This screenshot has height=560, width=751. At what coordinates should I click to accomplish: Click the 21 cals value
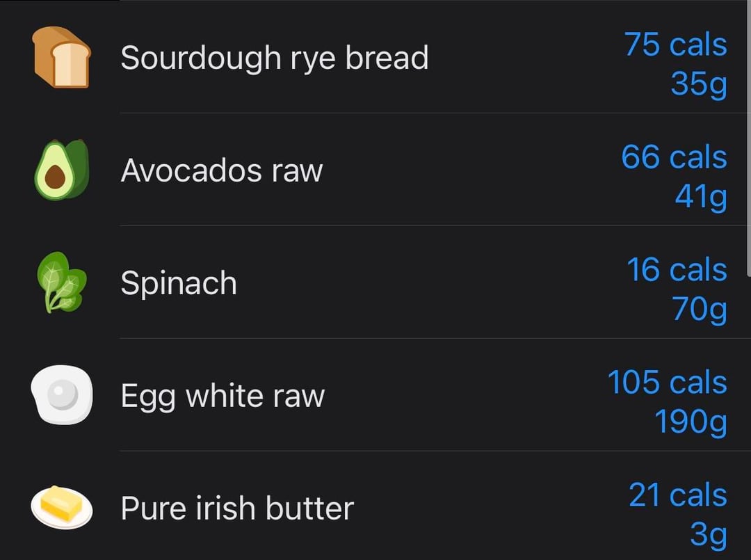click(677, 495)
